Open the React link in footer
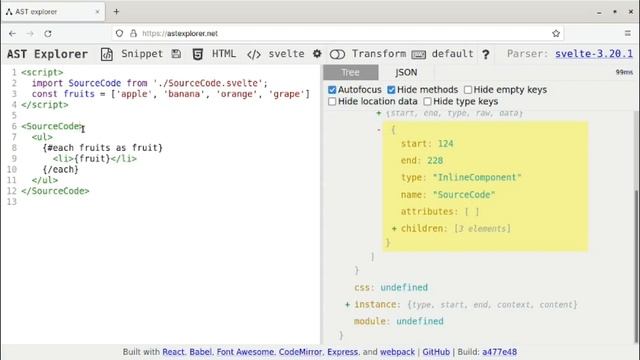Screen dimensions: 640x360 [173, 352]
